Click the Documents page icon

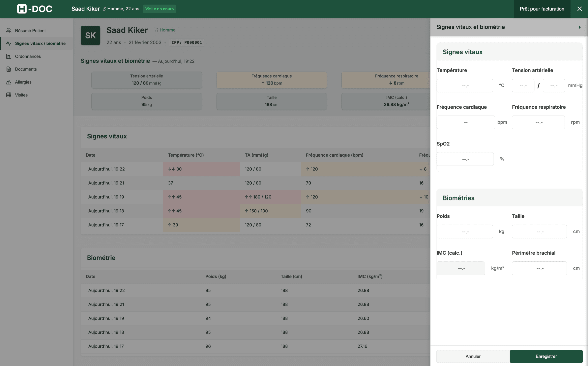9,69
